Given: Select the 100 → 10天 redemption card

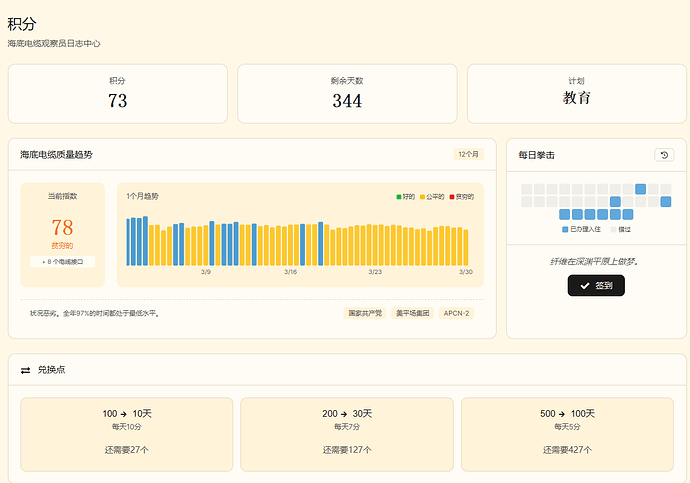Looking at the screenshot, I should tap(127, 434).
